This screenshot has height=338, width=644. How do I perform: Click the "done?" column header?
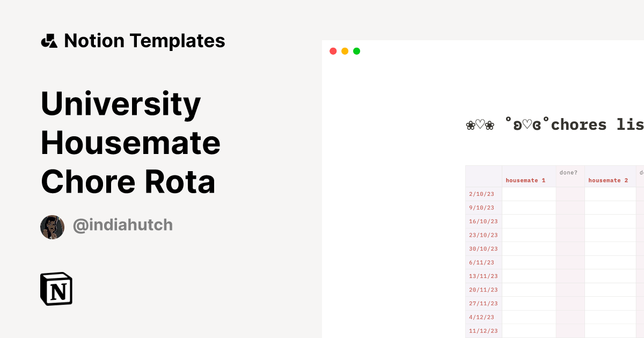568,172
